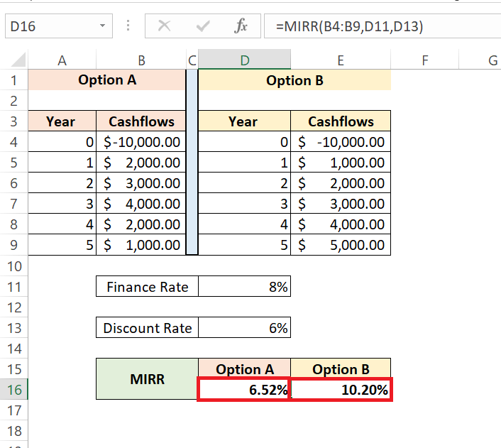Select the 6% discount rate value
Image resolution: width=501 pixels, height=448 pixels.
(244, 328)
